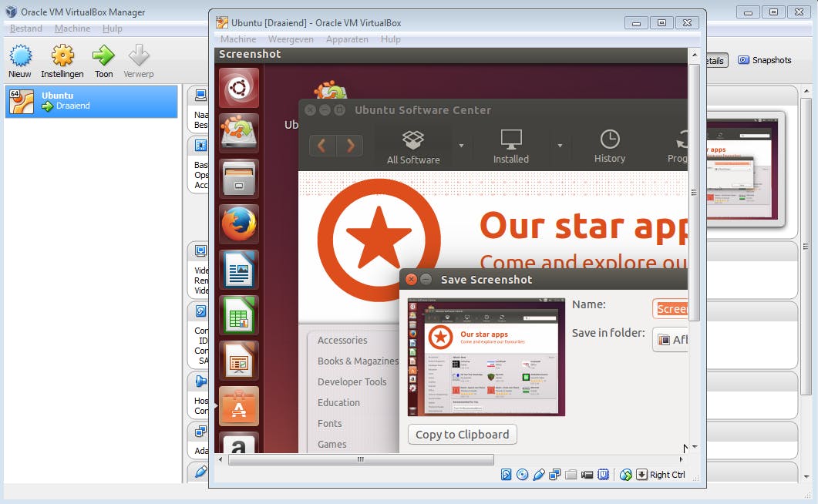Click the Verwerp down-arrow icon
This screenshot has width=818, height=504.
point(139,55)
